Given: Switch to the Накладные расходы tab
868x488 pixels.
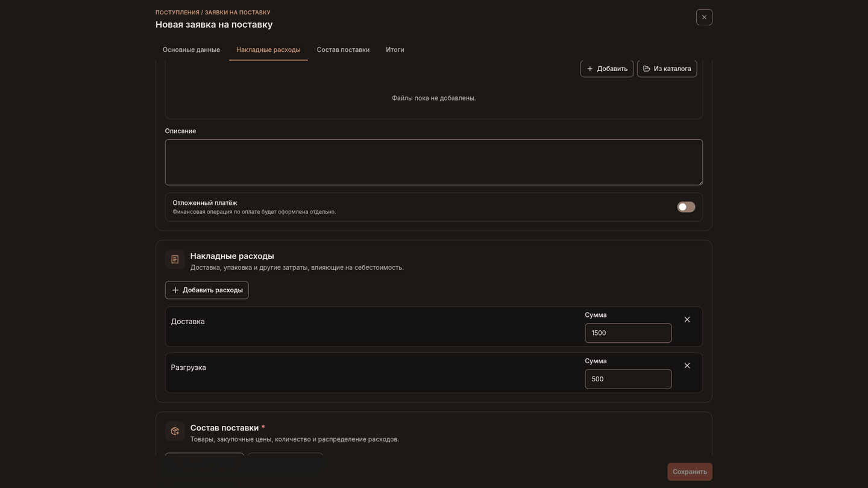Looking at the screenshot, I should tap(268, 49).
